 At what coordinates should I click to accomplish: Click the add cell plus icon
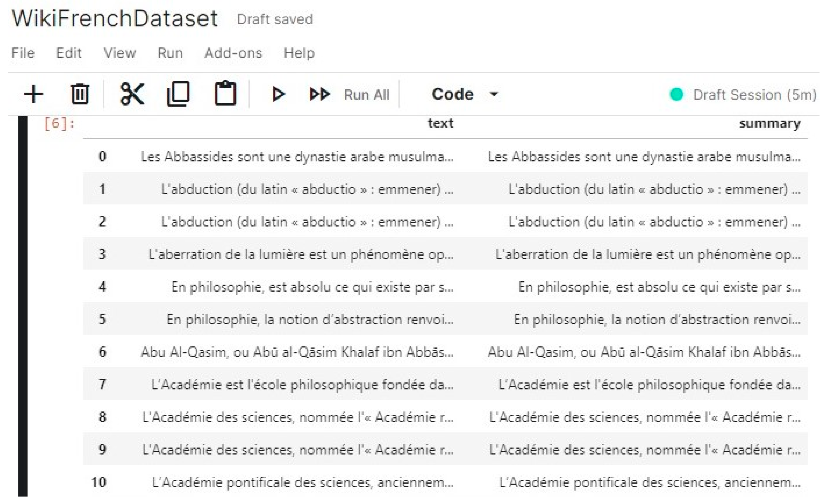click(33, 94)
